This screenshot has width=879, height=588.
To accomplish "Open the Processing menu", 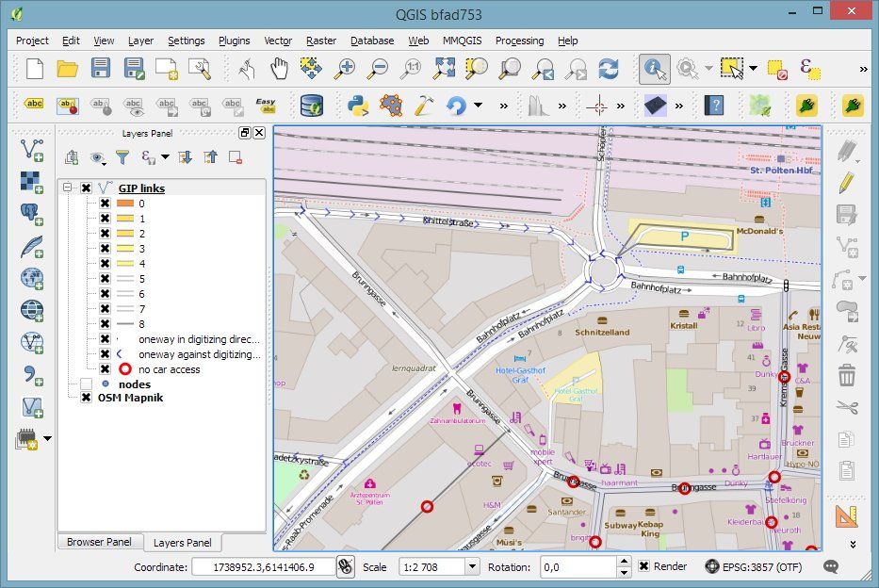I will click(519, 41).
